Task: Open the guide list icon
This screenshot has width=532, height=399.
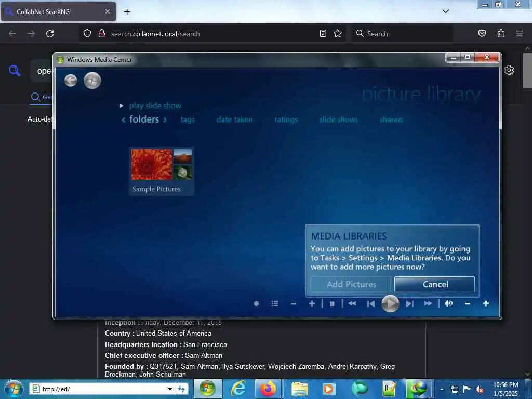Action: (x=275, y=303)
